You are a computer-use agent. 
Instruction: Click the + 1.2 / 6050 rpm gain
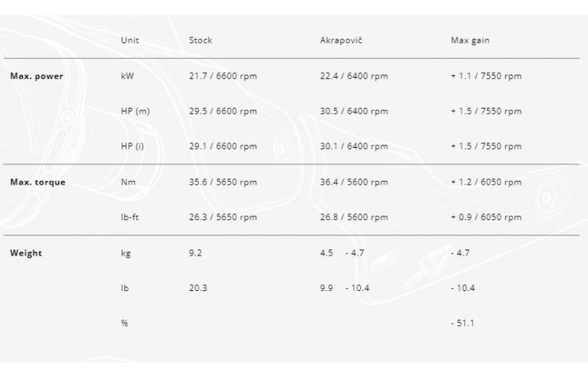pyautogui.click(x=485, y=182)
